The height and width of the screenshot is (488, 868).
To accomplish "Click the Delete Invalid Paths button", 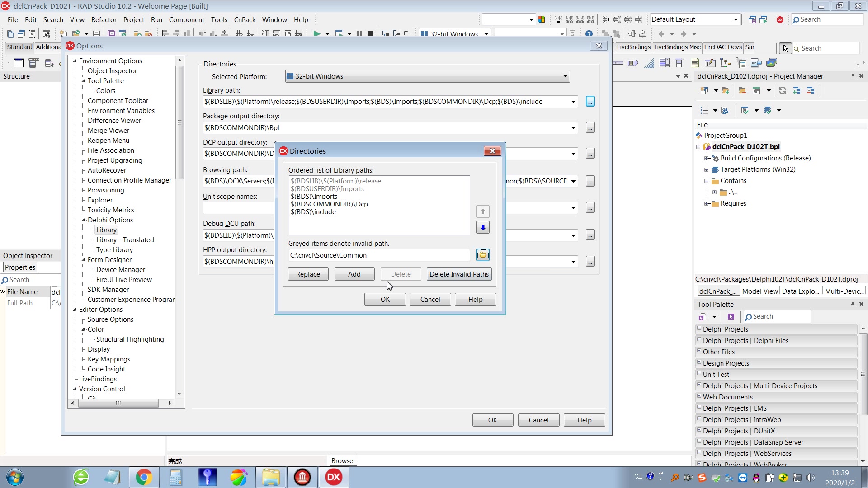I will [459, 274].
